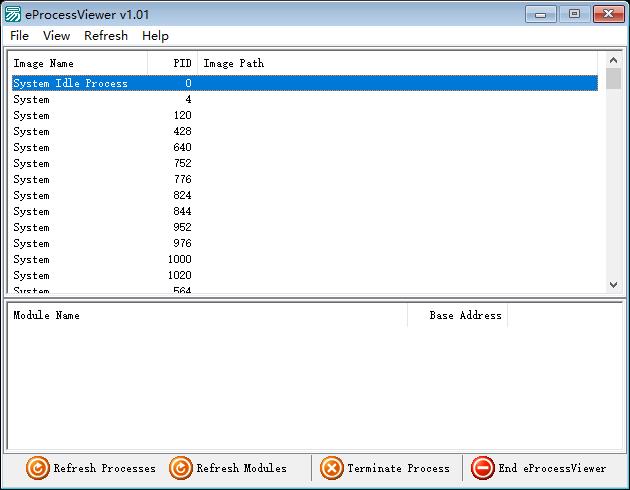Click PID value 0 in highlighted row
The image size is (630, 490).
188,83
